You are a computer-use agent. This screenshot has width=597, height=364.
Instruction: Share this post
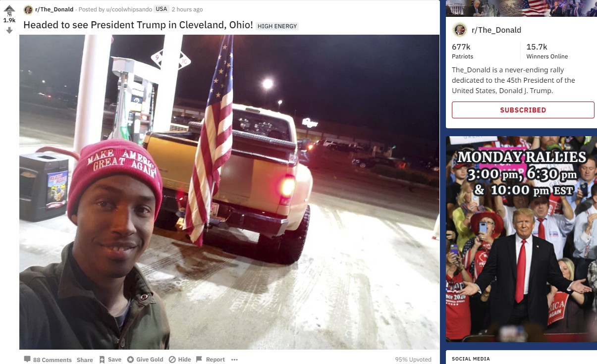[85, 360]
